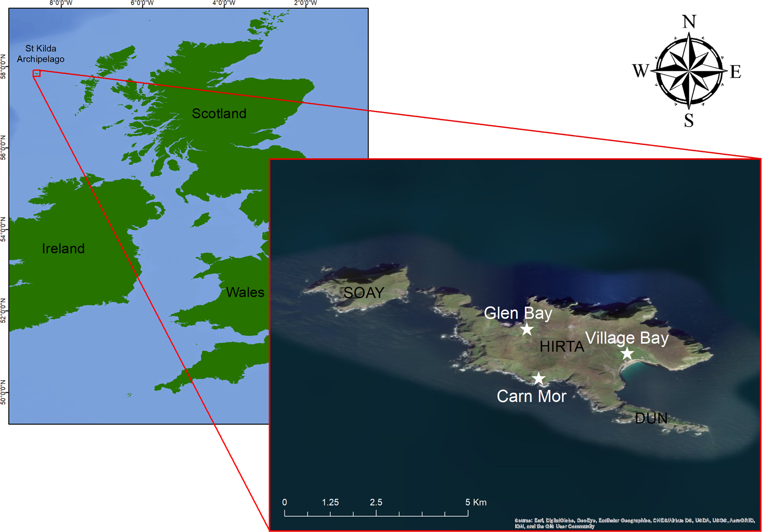Select the St Kilda Archipelago label
This screenshot has width=762, height=532.
coord(41,54)
